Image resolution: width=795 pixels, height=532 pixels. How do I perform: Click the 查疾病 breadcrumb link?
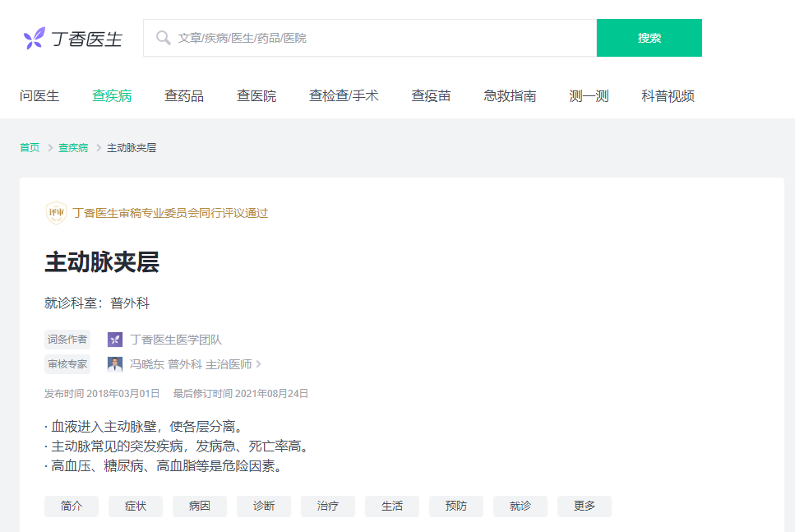click(x=73, y=147)
